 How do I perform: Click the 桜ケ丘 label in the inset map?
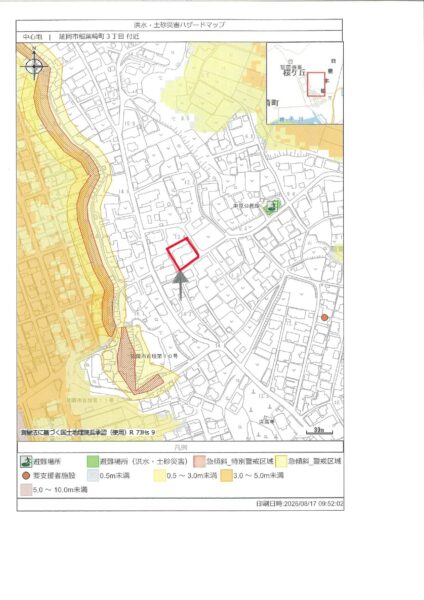293,73
